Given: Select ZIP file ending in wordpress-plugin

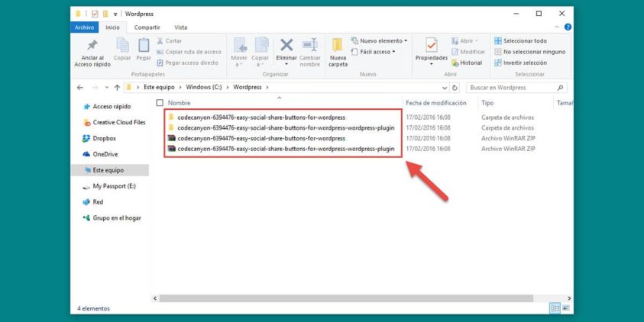Looking at the screenshot, I should click(286, 149).
